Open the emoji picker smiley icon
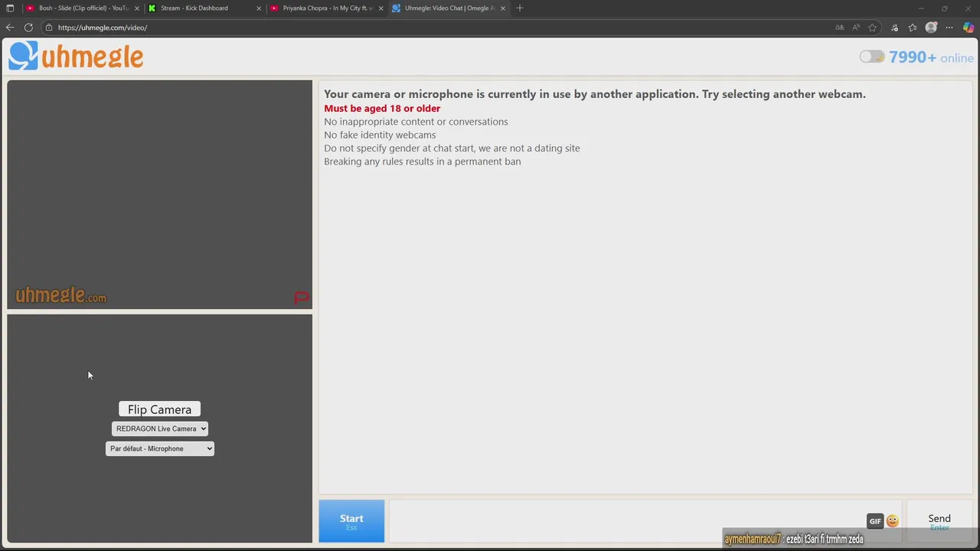Viewport: 980px width, 551px height. (892, 521)
